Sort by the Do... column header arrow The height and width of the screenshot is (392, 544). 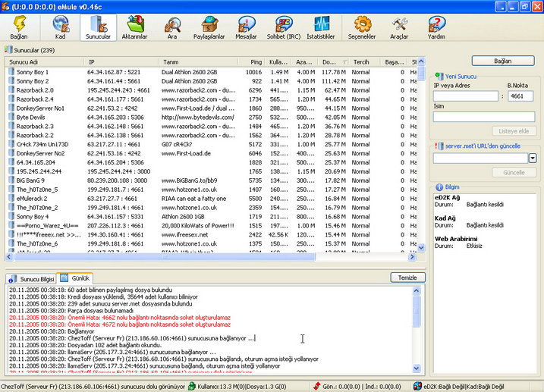pyautogui.click(x=345, y=62)
